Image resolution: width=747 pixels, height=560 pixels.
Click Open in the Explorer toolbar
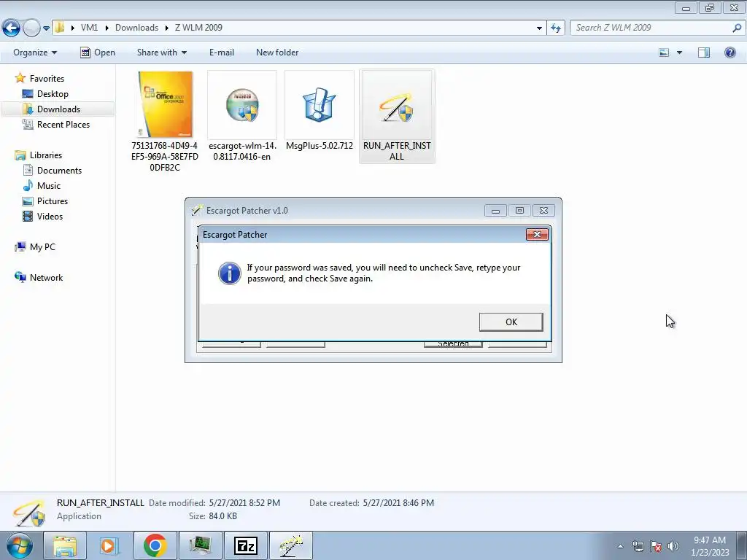[98, 52]
